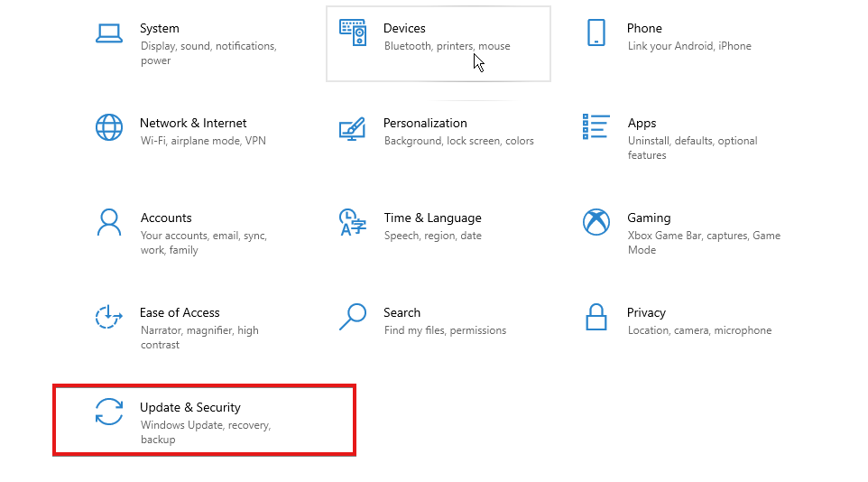Image resolution: width=868 pixels, height=482 pixels.
Task: Click the Search magnifying glass icon
Action: (353, 317)
